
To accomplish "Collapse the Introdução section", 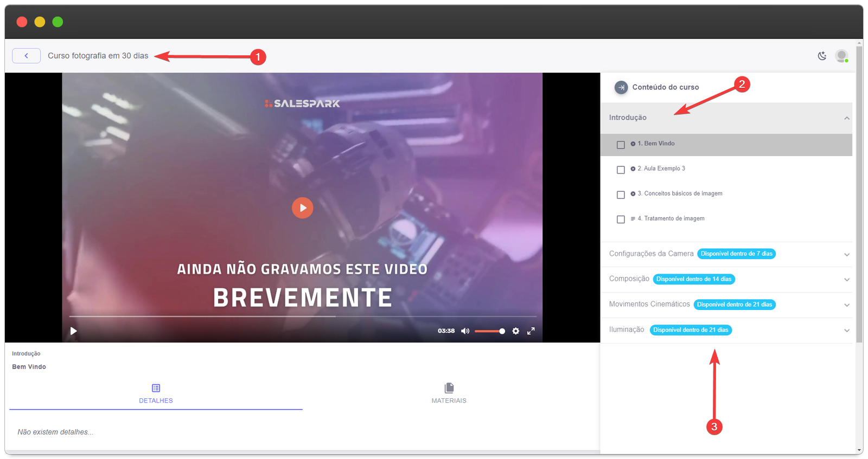I will [x=846, y=118].
